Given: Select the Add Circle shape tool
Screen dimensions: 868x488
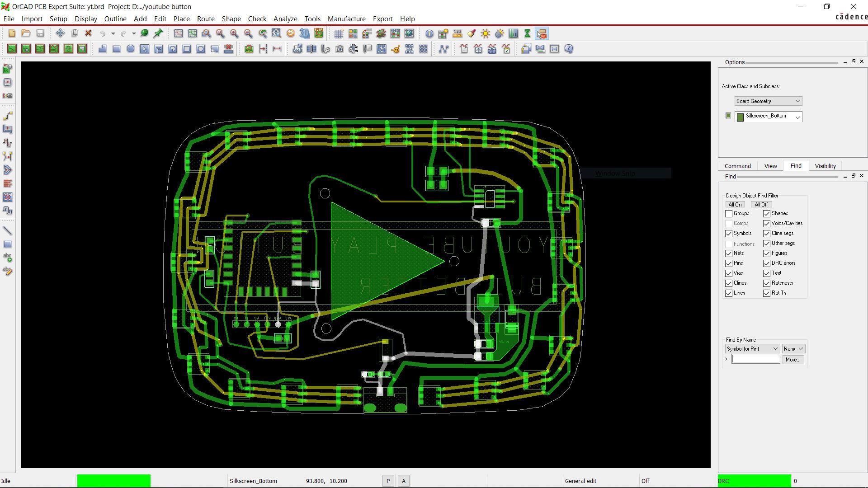Looking at the screenshot, I should [x=131, y=49].
